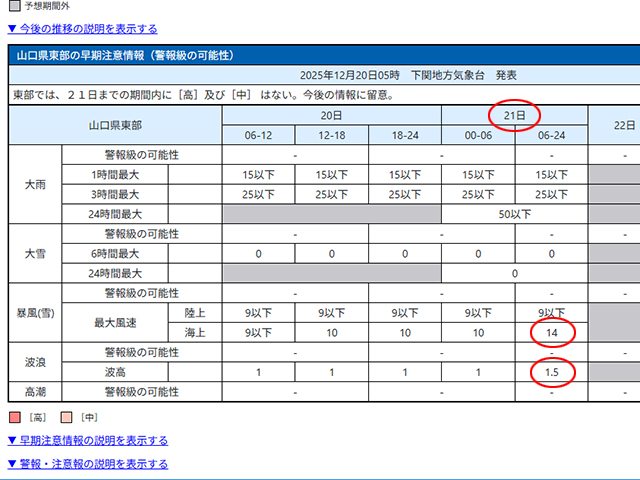Select the 20日 date column header
Screen dimensions: 640x480
331,116
